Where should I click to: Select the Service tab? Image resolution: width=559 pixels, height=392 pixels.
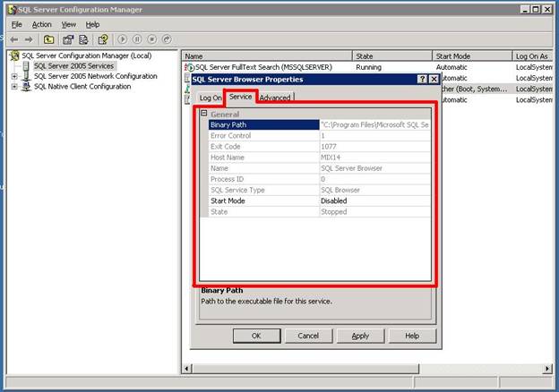240,97
